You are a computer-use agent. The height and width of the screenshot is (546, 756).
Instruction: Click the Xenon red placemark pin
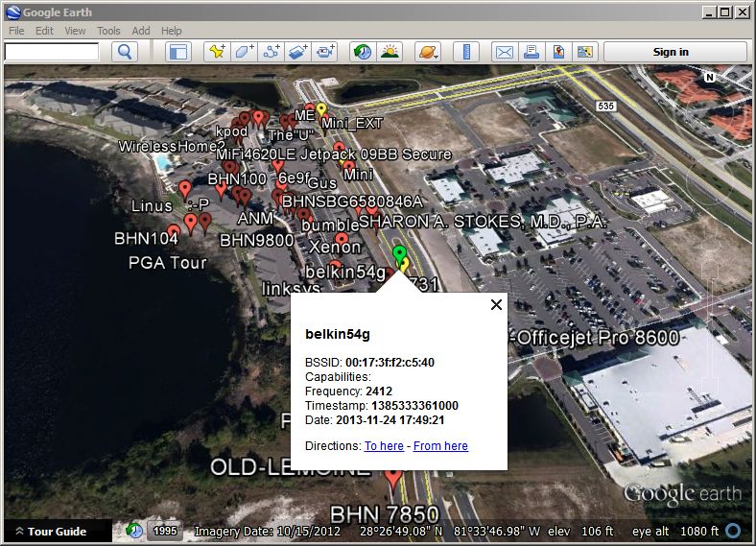click(x=342, y=239)
